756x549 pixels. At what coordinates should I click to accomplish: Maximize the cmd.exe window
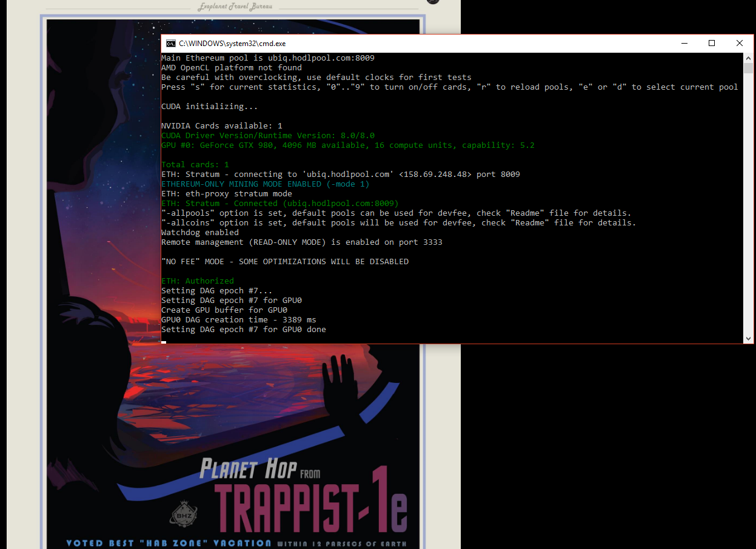click(712, 43)
